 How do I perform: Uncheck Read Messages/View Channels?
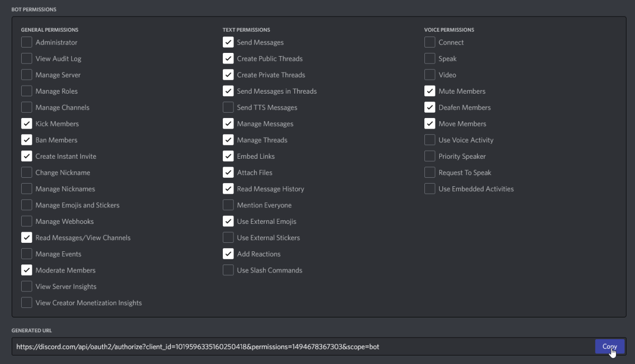[26, 237]
